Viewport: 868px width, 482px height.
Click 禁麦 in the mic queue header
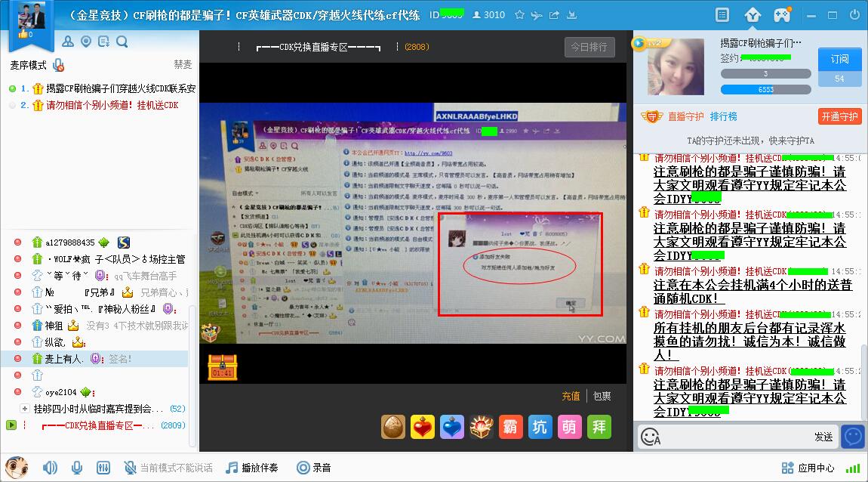coord(183,65)
